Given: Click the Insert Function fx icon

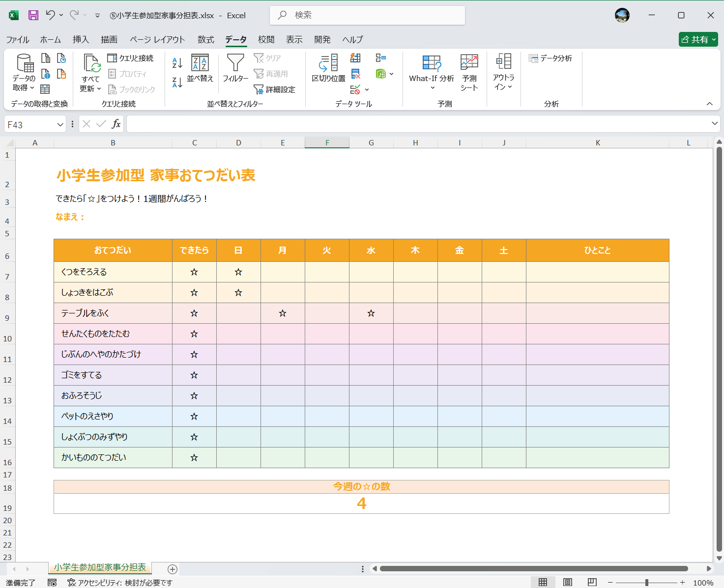Looking at the screenshot, I should tap(116, 124).
